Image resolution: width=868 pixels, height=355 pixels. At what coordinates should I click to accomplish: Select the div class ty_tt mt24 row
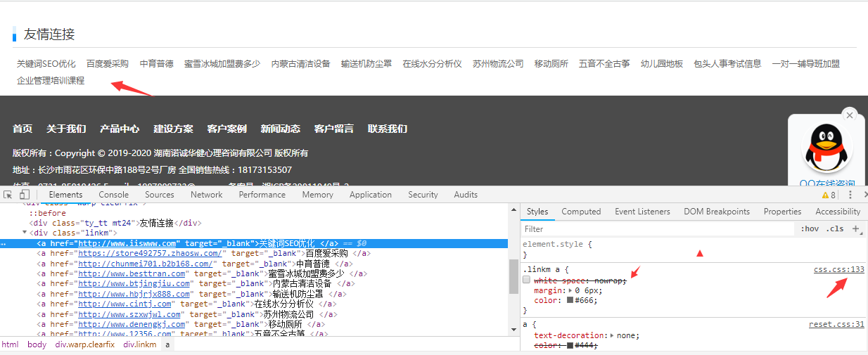254,223
